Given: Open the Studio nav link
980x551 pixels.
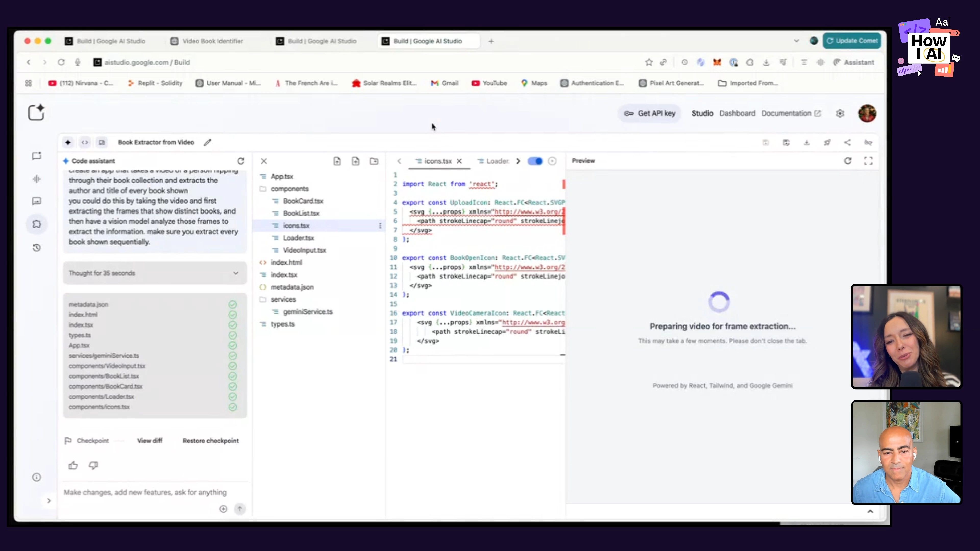Looking at the screenshot, I should (x=702, y=113).
